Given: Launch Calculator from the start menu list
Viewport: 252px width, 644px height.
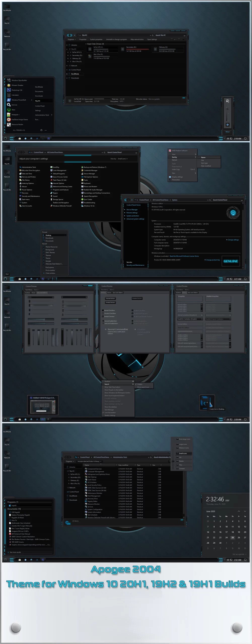Looking at the screenshot, I should coord(13,95).
